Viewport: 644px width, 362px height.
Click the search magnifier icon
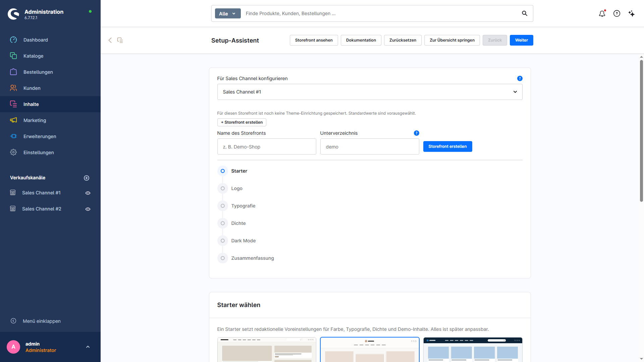coord(525,13)
